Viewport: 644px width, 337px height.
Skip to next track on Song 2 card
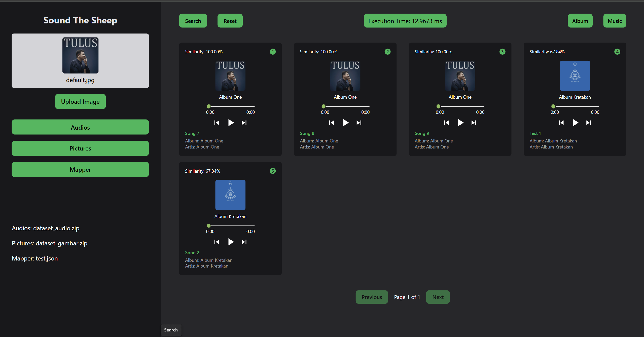(244, 242)
